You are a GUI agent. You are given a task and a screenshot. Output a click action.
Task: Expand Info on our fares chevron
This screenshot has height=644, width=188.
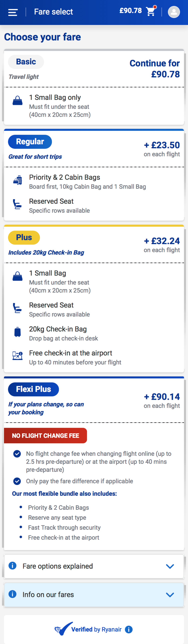pos(170,595)
